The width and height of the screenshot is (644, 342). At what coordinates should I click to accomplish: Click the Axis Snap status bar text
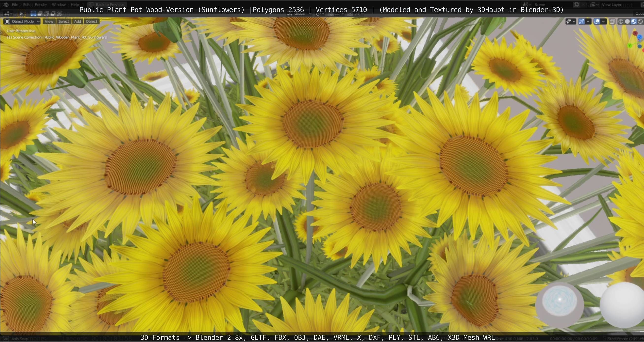click(20, 339)
